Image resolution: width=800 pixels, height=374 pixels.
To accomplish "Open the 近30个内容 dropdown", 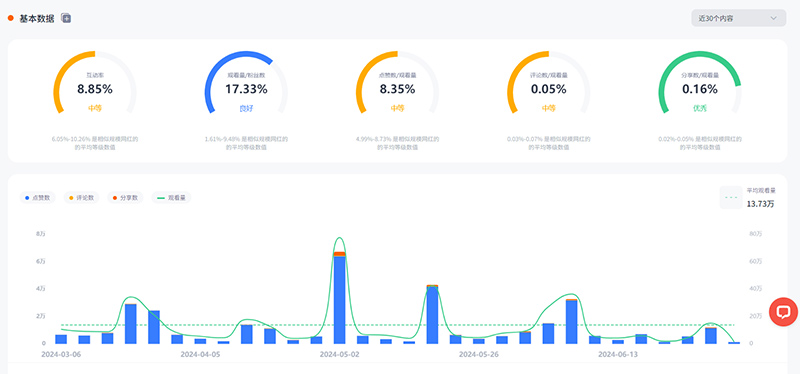I will point(738,18).
